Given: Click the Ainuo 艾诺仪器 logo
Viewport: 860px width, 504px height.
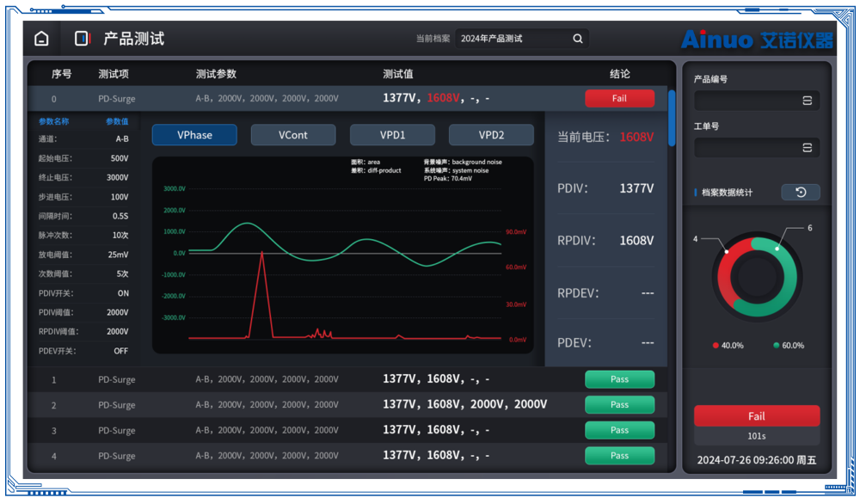Looking at the screenshot, I should [x=757, y=40].
